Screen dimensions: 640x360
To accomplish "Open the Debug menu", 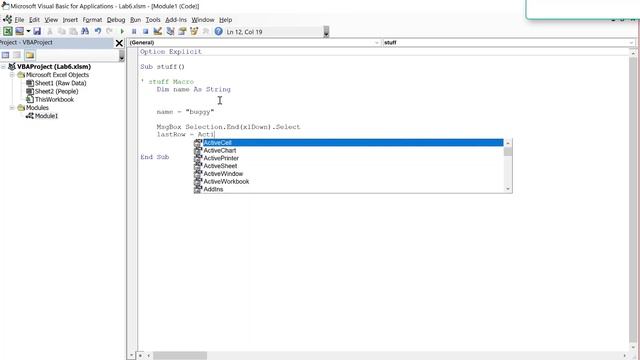I will click(116, 20).
